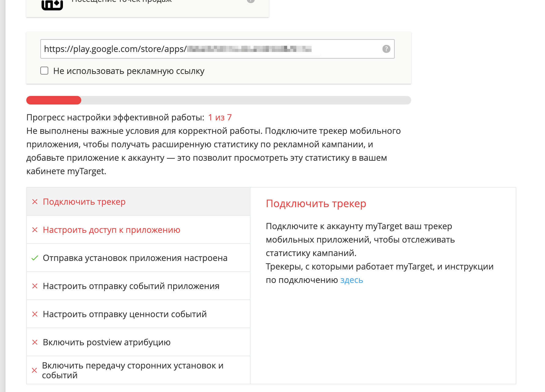Click into the Google Play URL field
This screenshot has height=392, width=545.
(211, 49)
